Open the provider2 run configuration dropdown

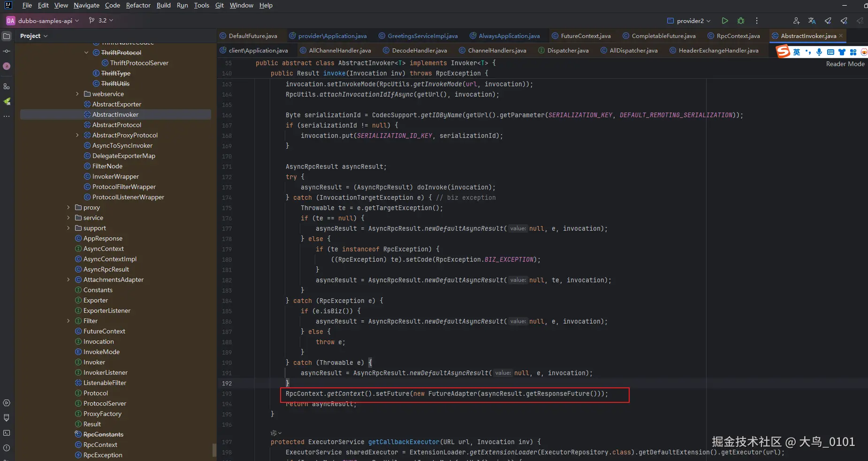[689, 21]
